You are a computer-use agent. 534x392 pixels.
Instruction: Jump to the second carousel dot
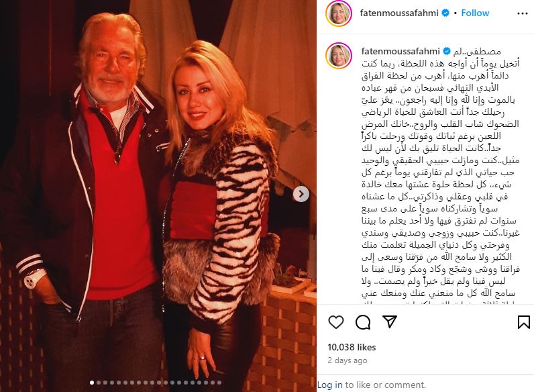(x=99, y=383)
